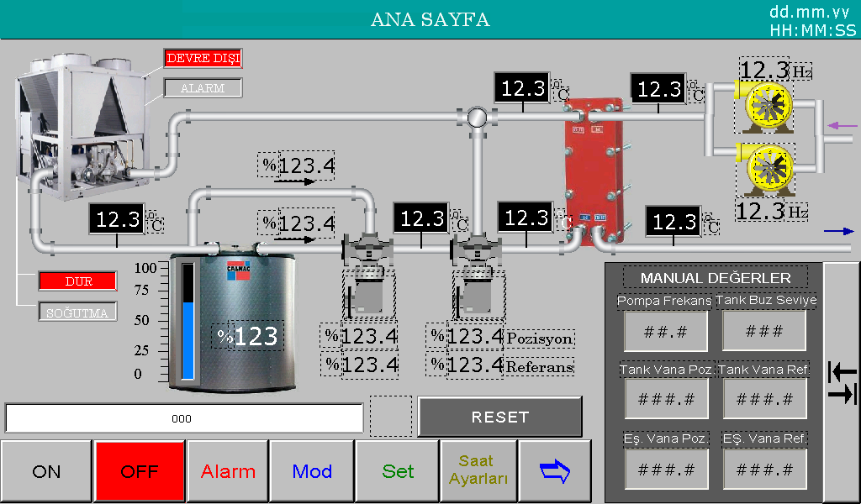Collapse the Manual Değerler side panel
The height and width of the screenshot is (504, 861).
coord(841,382)
